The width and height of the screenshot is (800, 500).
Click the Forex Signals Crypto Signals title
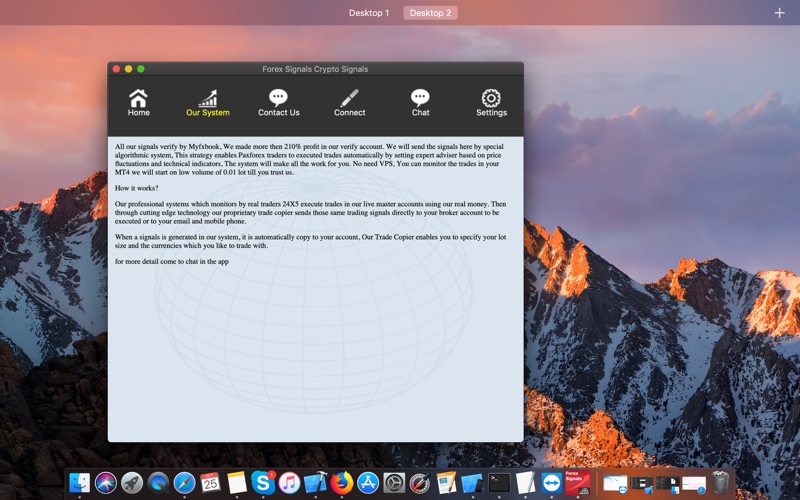click(315, 69)
